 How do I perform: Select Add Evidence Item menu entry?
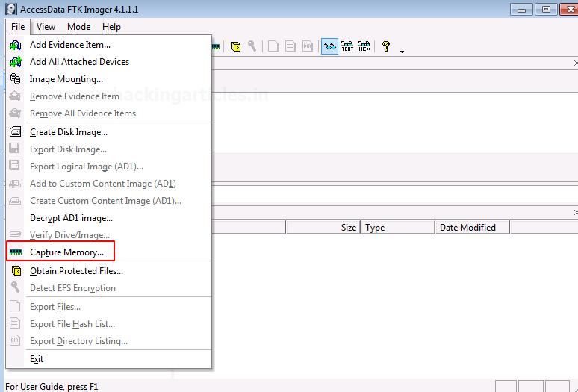[69, 45]
